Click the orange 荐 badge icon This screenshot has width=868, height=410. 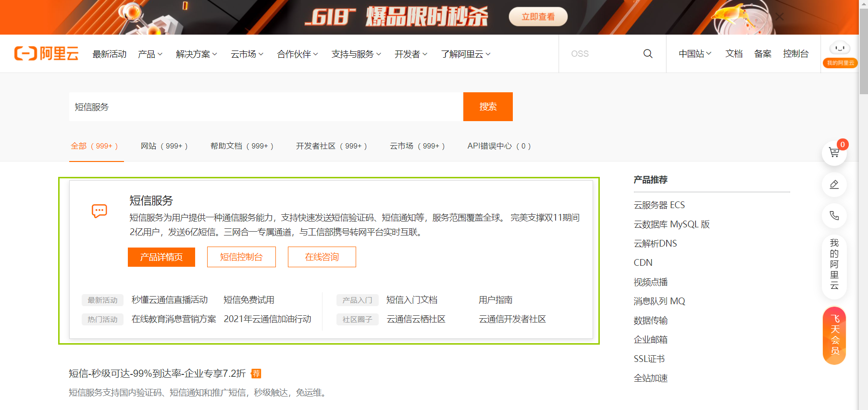pyautogui.click(x=256, y=373)
